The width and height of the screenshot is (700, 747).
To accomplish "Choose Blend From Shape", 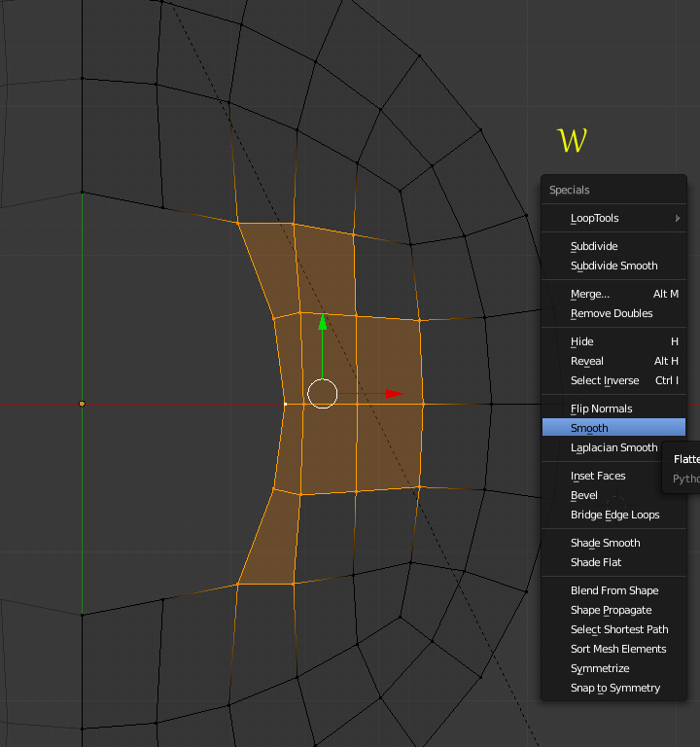I will (613, 590).
